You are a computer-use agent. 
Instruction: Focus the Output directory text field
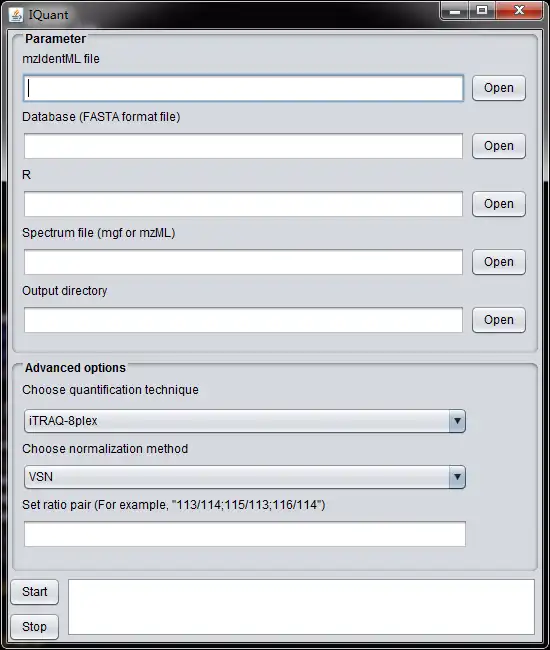point(243,320)
